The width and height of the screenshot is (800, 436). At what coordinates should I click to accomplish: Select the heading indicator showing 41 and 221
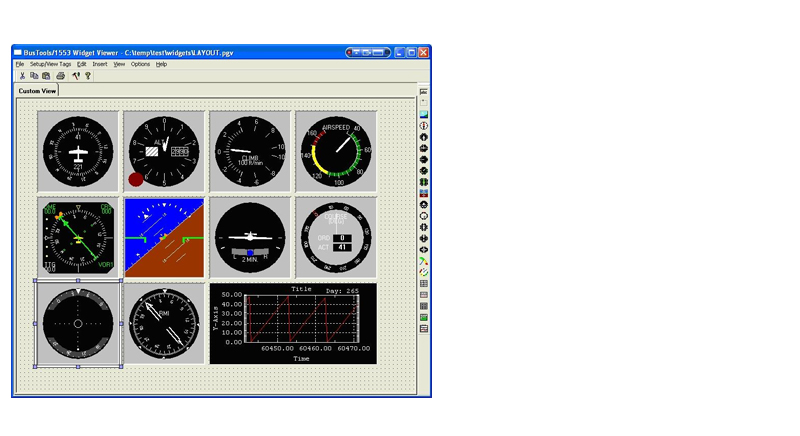(x=78, y=151)
